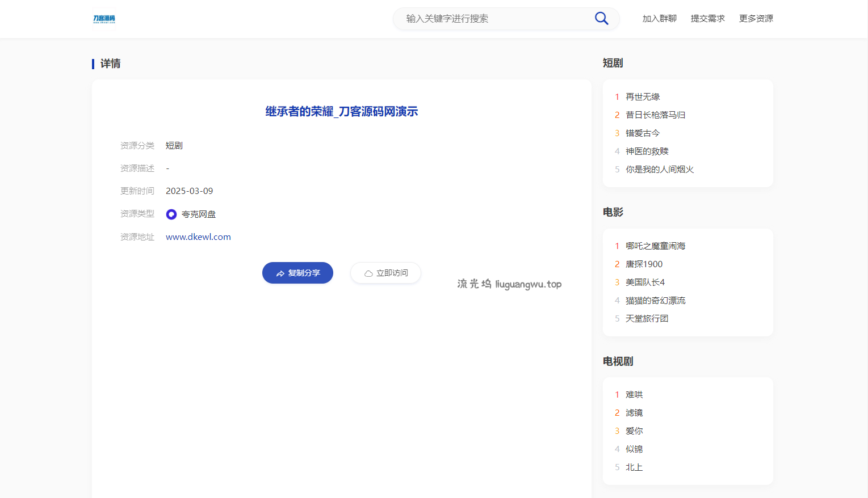
Task: Open TV series 北上
Action: point(634,467)
